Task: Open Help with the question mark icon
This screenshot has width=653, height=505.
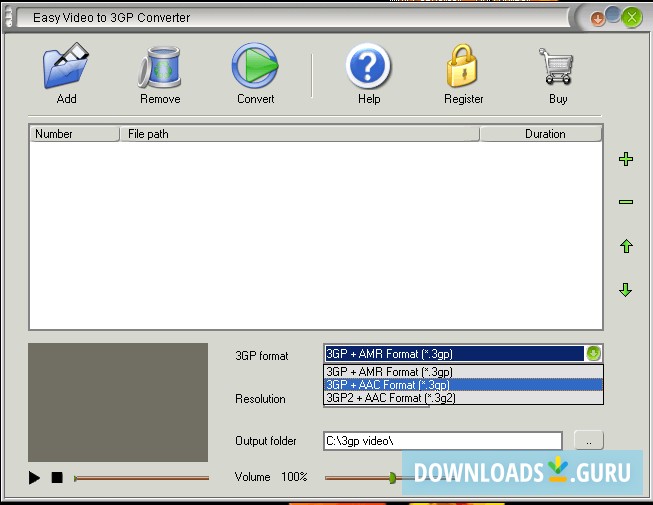Action: tap(368, 66)
